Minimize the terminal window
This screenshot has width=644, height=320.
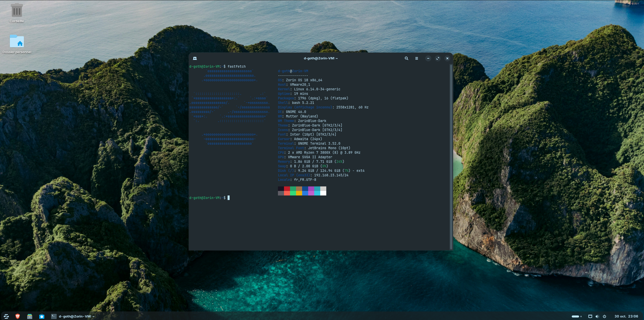(428, 58)
